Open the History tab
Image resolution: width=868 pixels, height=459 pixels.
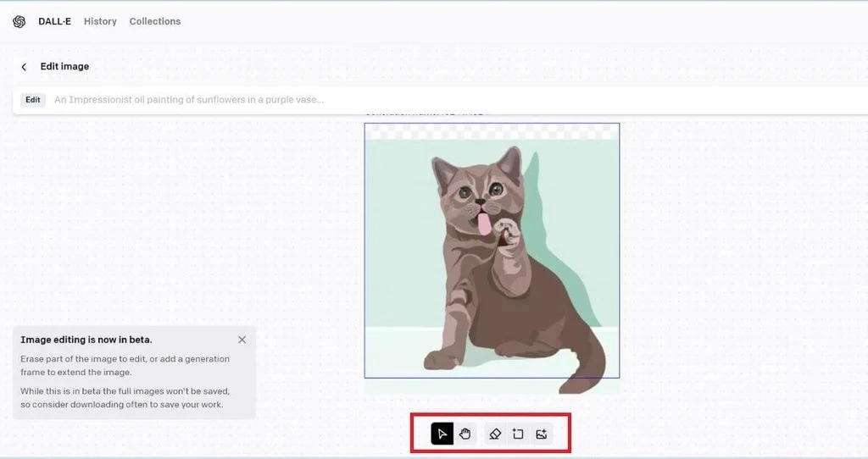(100, 21)
